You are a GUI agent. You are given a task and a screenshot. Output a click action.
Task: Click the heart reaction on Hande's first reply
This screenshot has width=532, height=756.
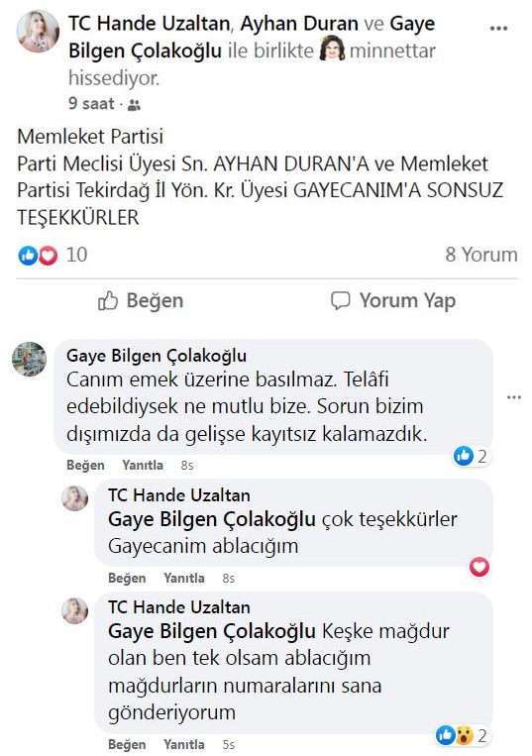[x=479, y=567]
